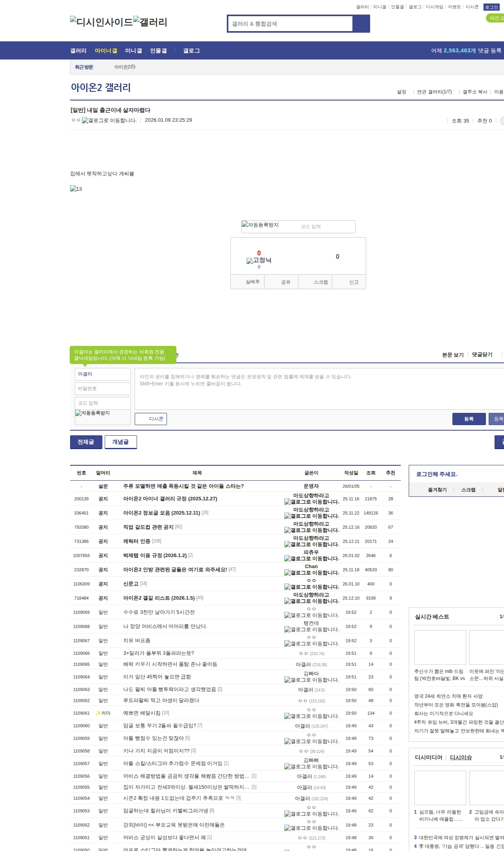Open 탱컨데's 갤로그 icon in 나 장양 어비스 row
Screen dimensions: 504x851
[311, 630]
